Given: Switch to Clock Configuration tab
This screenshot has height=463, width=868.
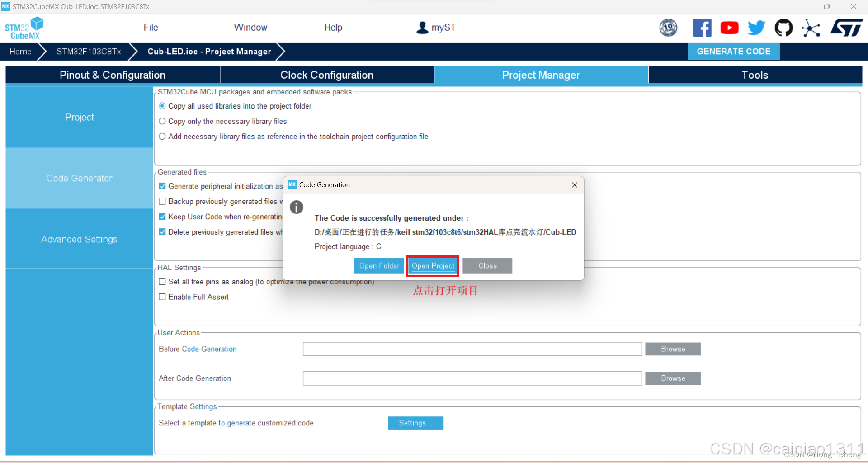Looking at the screenshot, I should tap(327, 75).
